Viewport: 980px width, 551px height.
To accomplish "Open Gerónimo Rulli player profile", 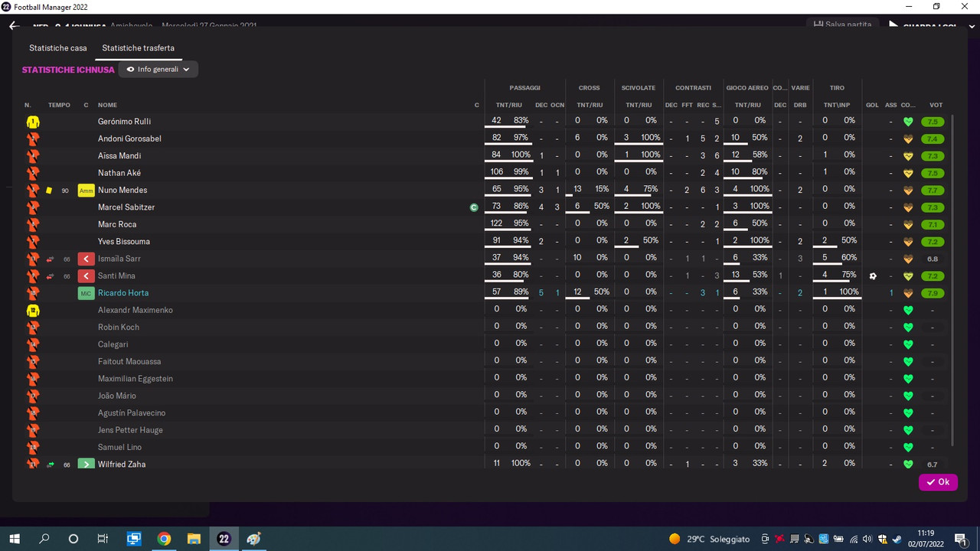I will tap(124, 122).
